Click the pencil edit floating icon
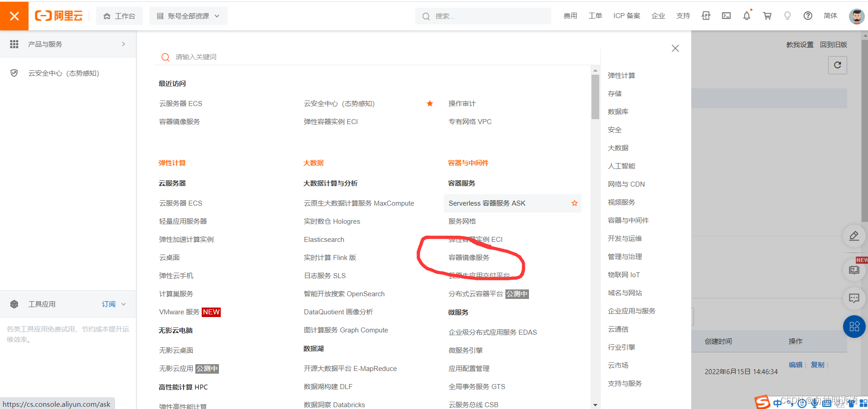The width and height of the screenshot is (868, 409). [854, 236]
